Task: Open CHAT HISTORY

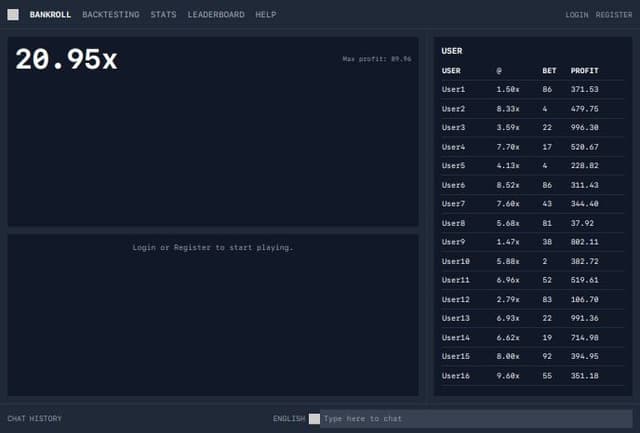Action: click(35, 419)
